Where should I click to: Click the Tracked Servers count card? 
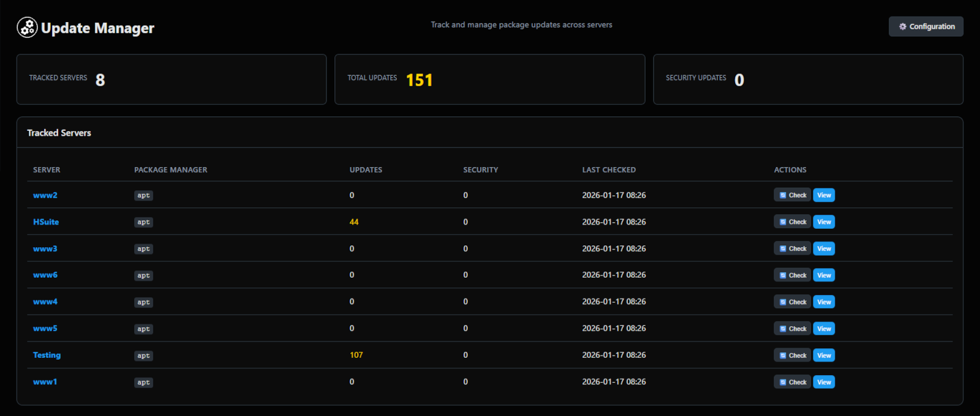(x=171, y=80)
